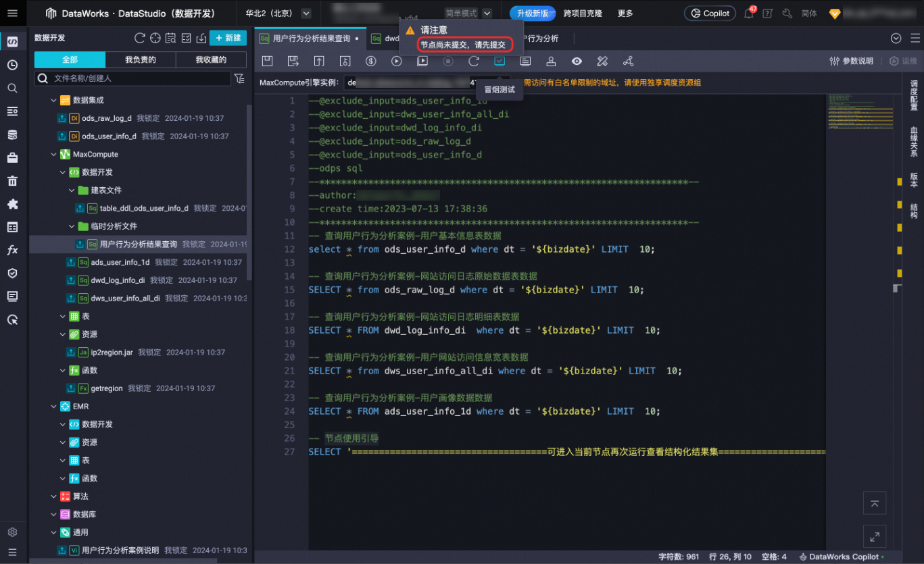Collapse the 数据库 tree node
This screenshot has width=924, height=564.
(x=54, y=514)
